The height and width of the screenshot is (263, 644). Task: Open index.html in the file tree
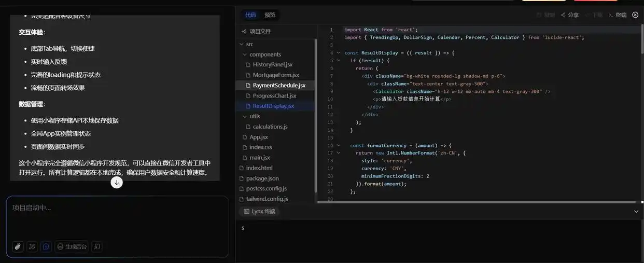(x=259, y=168)
